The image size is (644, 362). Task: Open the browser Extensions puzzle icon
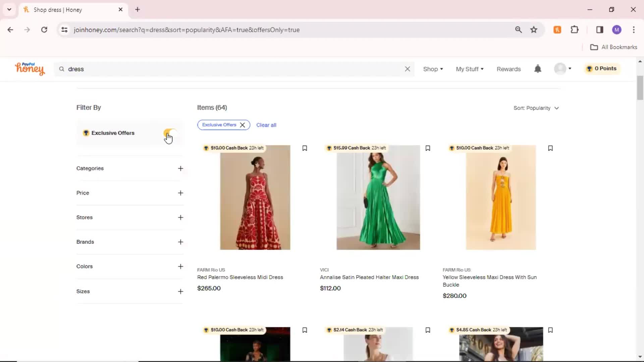click(x=575, y=30)
